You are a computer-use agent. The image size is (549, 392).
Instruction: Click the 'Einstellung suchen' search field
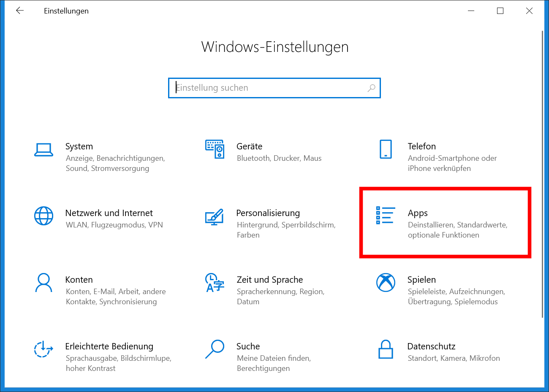[270, 88]
